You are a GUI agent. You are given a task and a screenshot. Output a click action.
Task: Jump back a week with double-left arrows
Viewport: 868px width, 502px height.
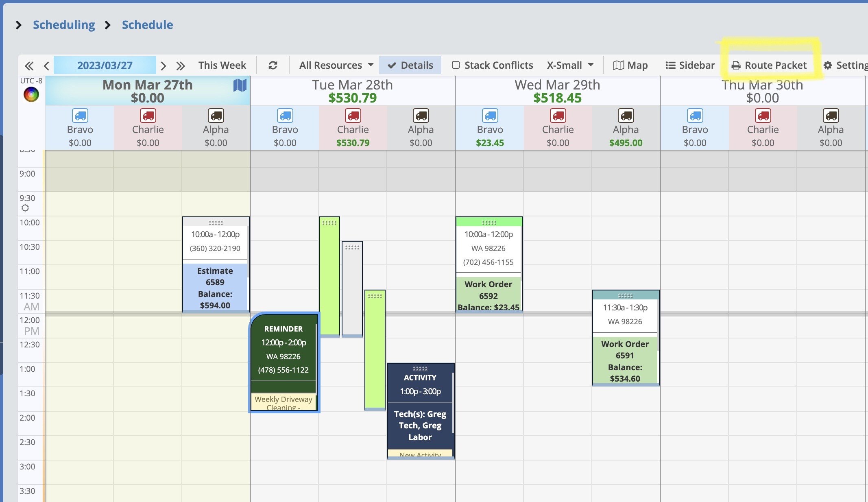pyautogui.click(x=29, y=65)
